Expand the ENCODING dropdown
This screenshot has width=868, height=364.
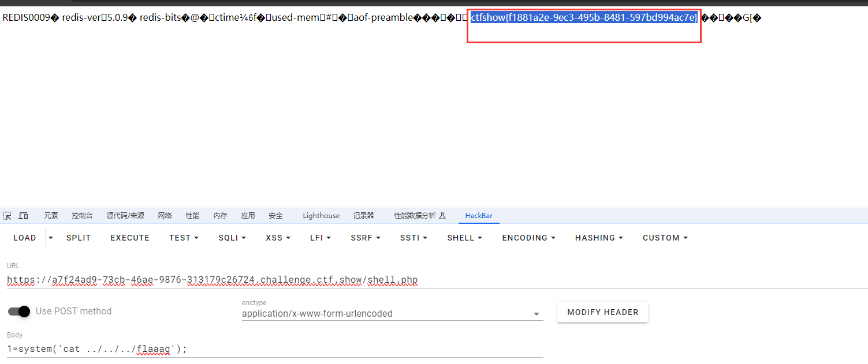point(528,238)
